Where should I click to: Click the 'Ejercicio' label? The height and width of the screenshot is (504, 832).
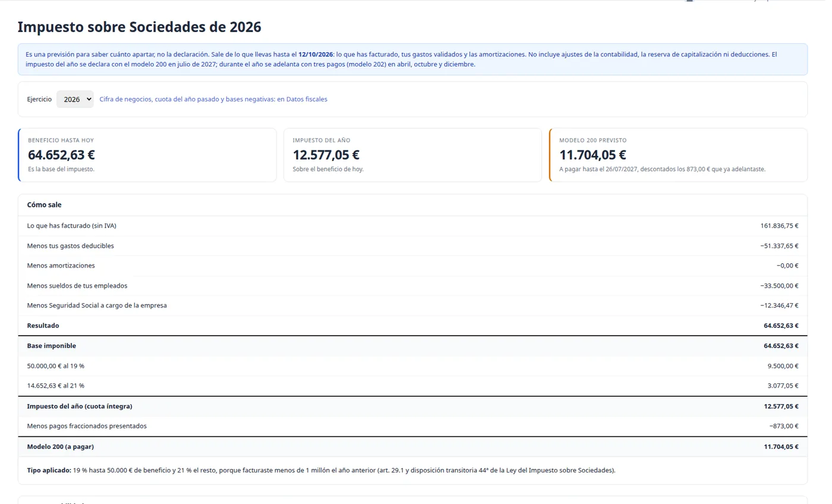[39, 99]
